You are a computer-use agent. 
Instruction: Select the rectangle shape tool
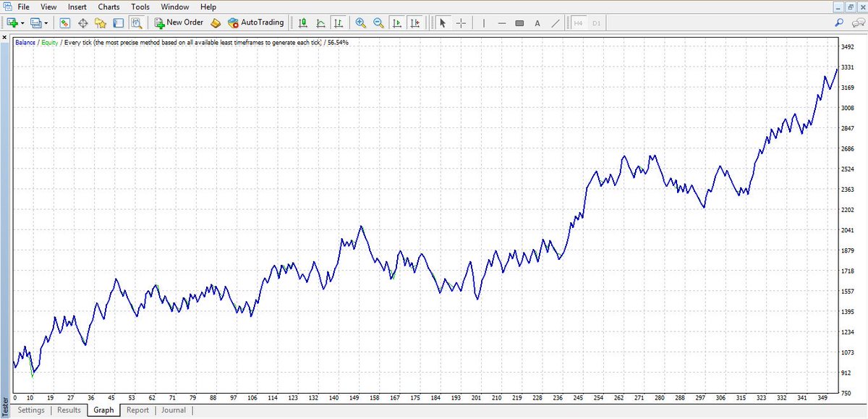519,22
